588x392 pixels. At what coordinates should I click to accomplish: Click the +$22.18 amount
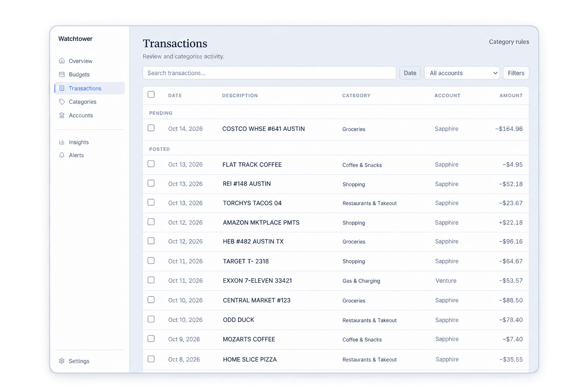(x=511, y=222)
